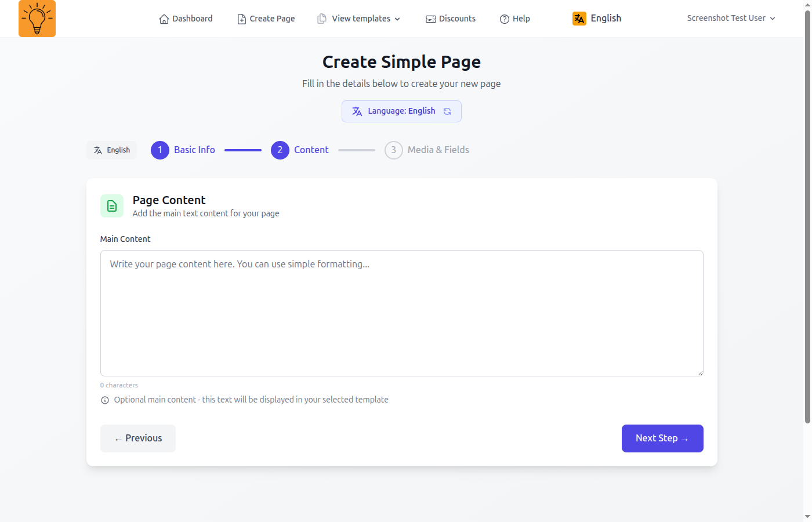812x522 pixels.
Task: Click the Next Step button
Action: 662,438
